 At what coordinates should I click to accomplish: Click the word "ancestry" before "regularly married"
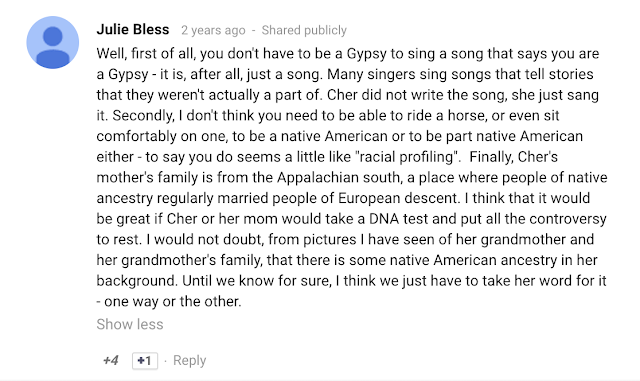coord(124,198)
